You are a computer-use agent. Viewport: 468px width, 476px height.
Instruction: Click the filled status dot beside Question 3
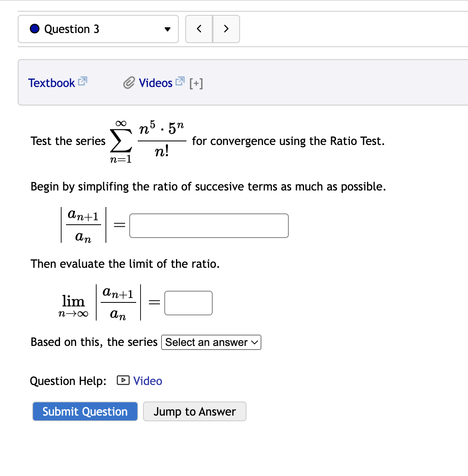click(x=35, y=29)
